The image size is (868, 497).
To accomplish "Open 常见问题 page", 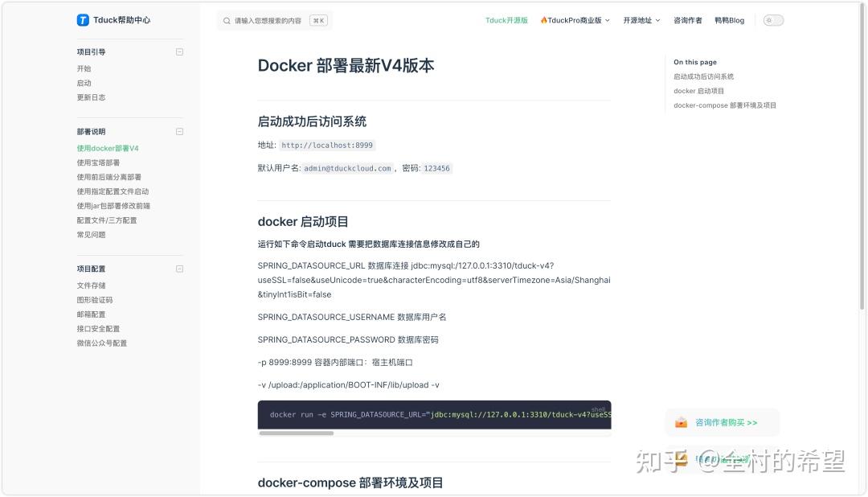I will point(91,234).
